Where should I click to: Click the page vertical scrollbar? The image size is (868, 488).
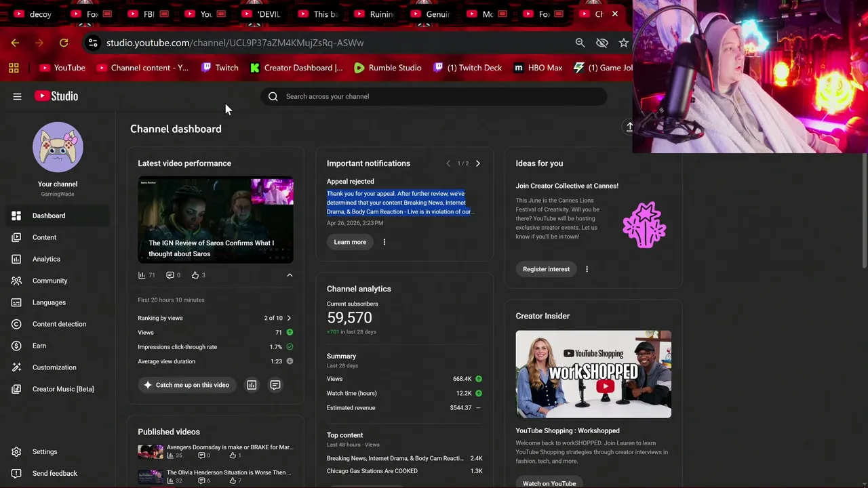coord(865,210)
